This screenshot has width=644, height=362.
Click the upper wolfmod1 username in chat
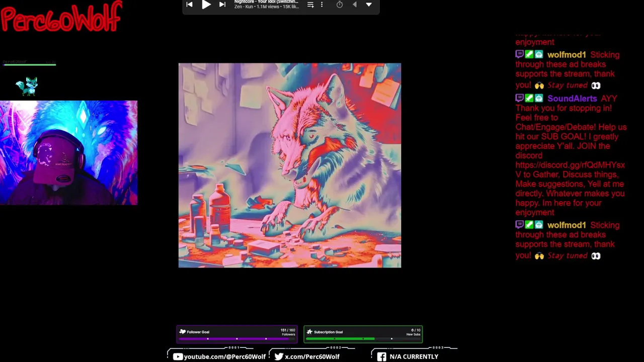(x=567, y=55)
